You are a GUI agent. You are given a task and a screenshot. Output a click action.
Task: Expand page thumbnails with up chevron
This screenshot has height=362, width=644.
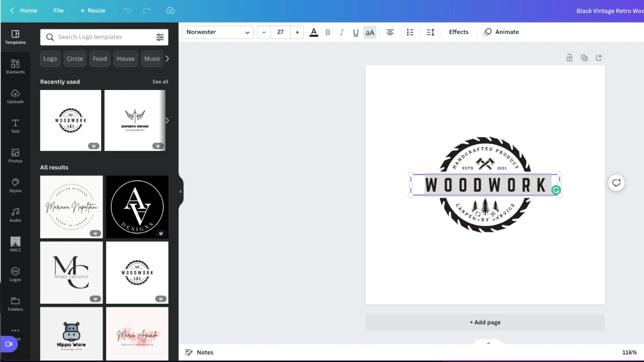pos(488,343)
